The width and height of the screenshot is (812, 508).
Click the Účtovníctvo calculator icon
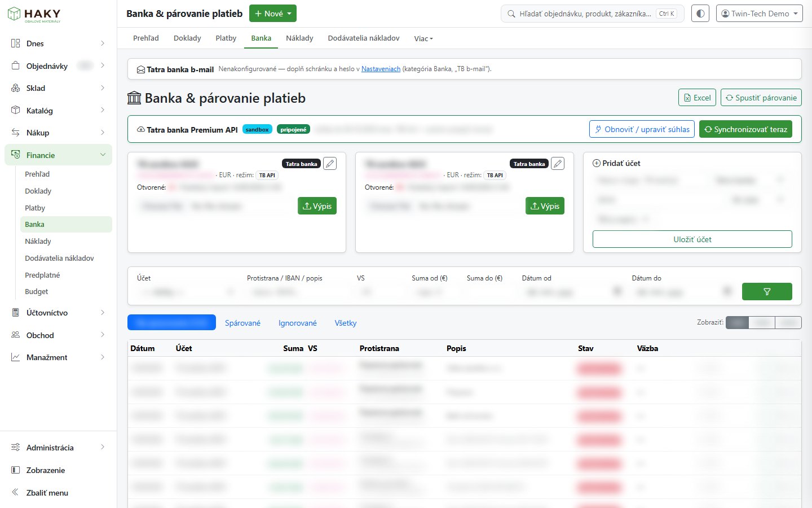click(x=16, y=312)
